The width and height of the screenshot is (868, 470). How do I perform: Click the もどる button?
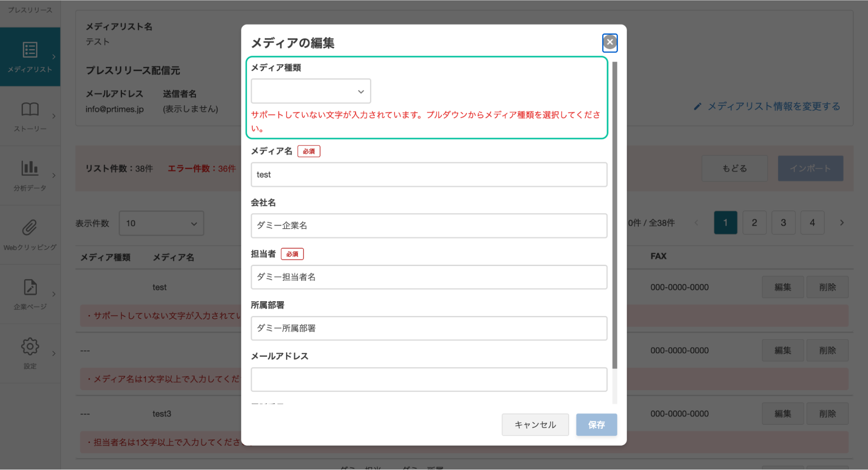(x=734, y=168)
